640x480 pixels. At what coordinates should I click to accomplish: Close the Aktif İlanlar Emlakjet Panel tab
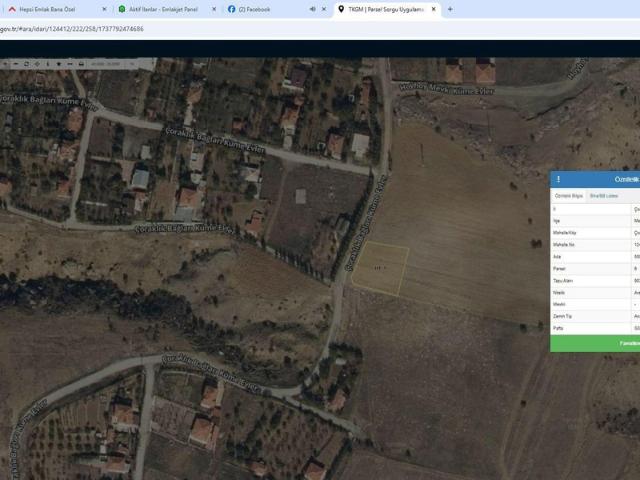click(x=214, y=9)
